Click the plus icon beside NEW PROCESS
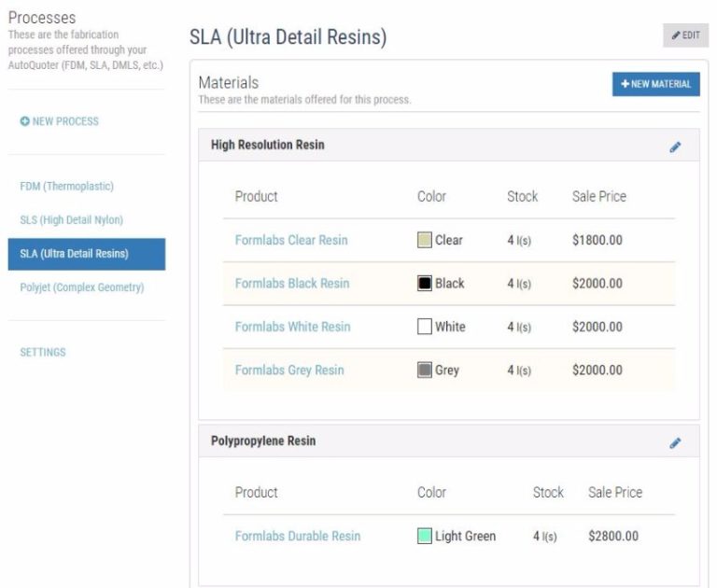The image size is (717, 588). tap(24, 121)
